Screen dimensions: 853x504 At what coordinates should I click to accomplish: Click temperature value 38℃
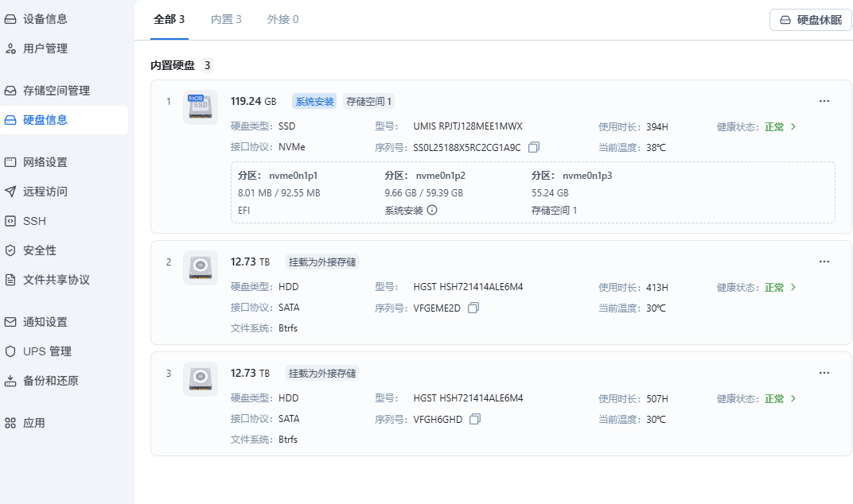pyautogui.click(x=656, y=147)
